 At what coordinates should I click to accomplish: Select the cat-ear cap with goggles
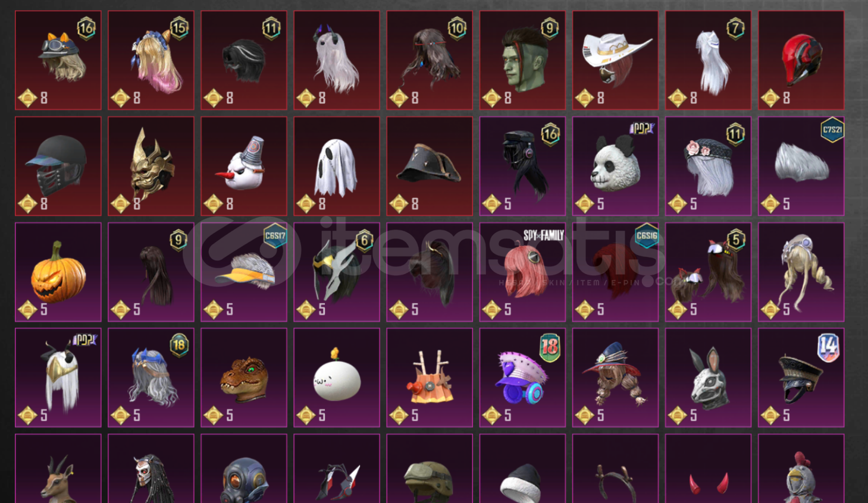pos(58,61)
